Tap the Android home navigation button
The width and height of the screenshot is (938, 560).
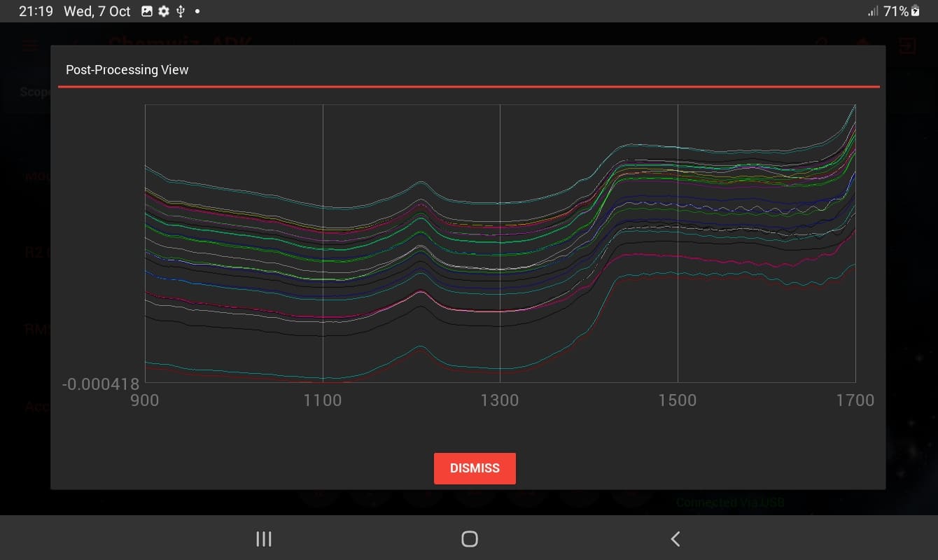[x=470, y=538]
